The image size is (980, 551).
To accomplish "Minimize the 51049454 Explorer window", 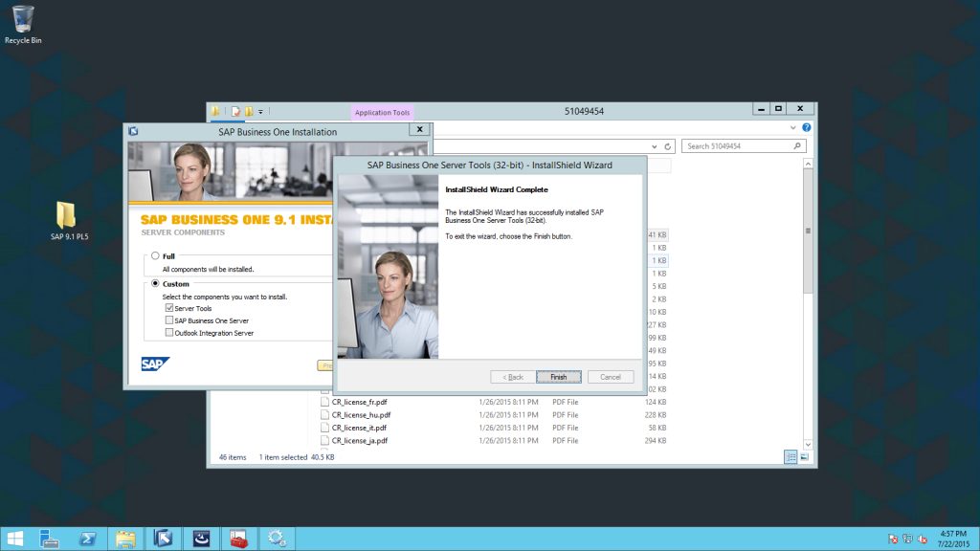I will [761, 109].
